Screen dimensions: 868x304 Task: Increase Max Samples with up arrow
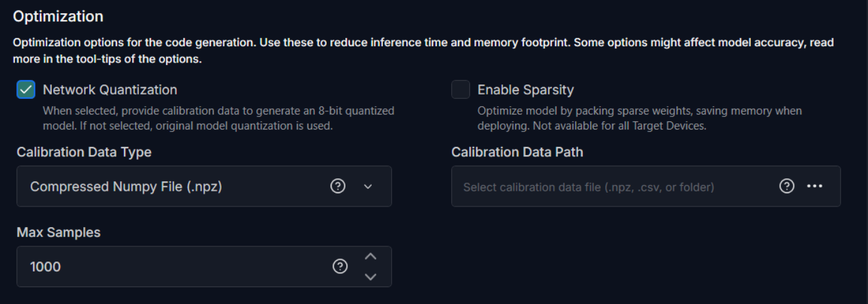tap(370, 256)
